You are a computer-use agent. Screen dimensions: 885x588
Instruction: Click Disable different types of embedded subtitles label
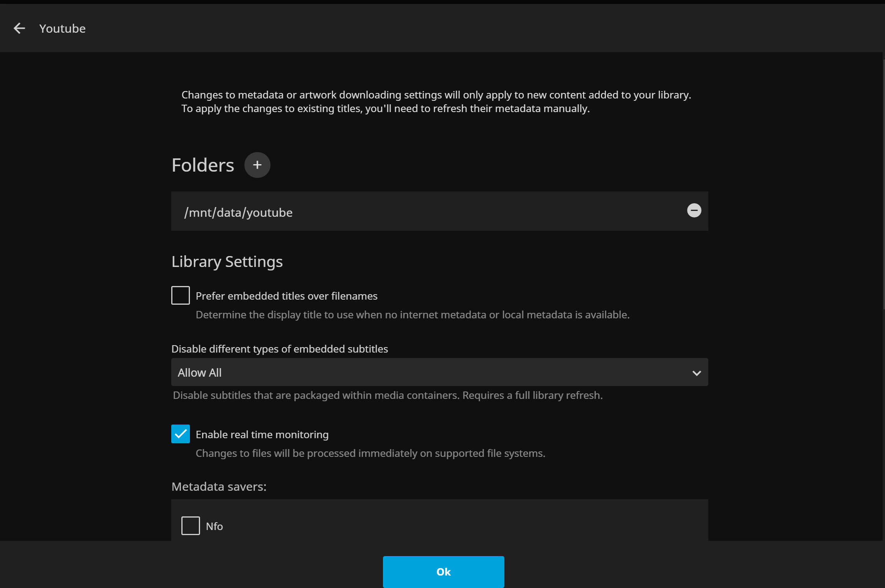tap(279, 349)
